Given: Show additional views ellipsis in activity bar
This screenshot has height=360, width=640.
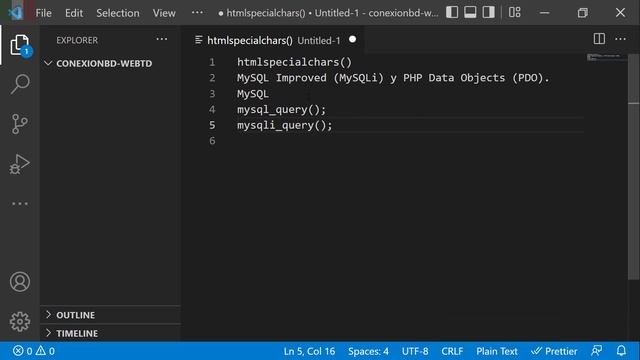Looking at the screenshot, I should (20, 203).
